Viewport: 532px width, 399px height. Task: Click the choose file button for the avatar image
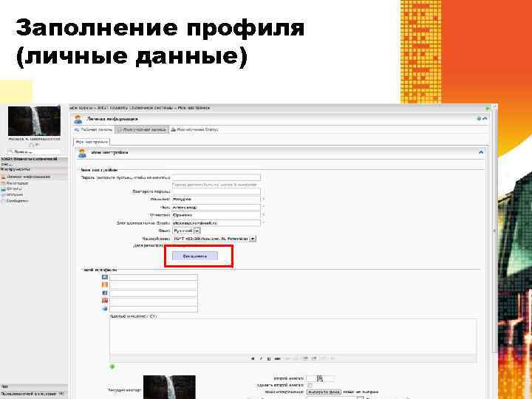tap(324, 392)
